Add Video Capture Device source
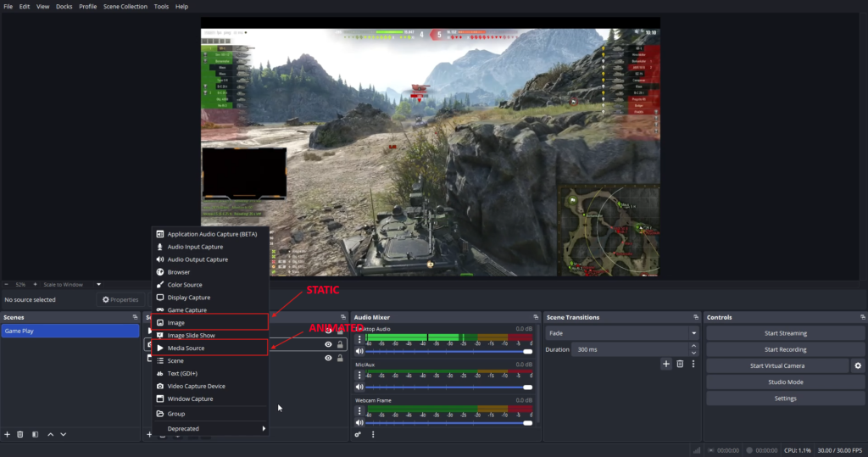 click(210, 386)
